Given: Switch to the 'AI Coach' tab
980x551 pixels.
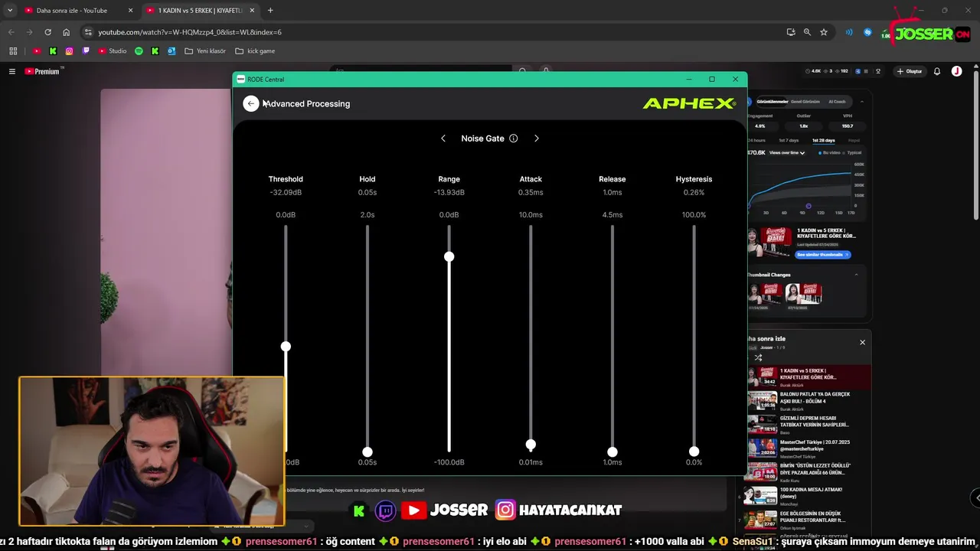Looking at the screenshot, I should (838, 101).
